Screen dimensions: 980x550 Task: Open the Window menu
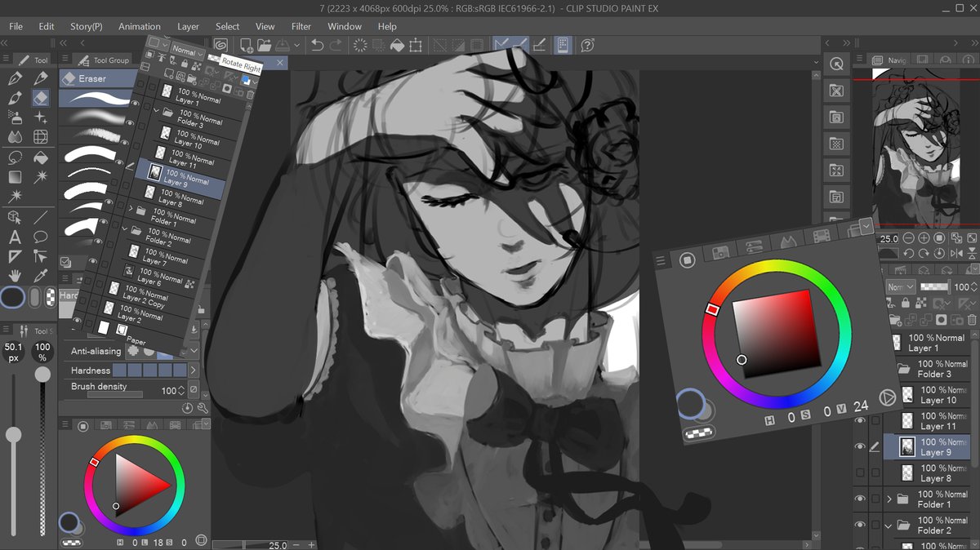point(345,26)
